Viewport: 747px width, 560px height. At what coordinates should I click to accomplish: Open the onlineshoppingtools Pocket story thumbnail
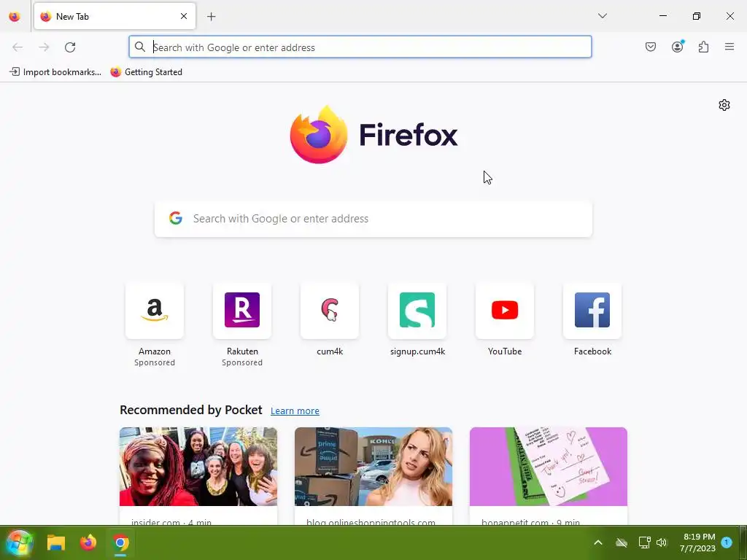click(373, 467)
